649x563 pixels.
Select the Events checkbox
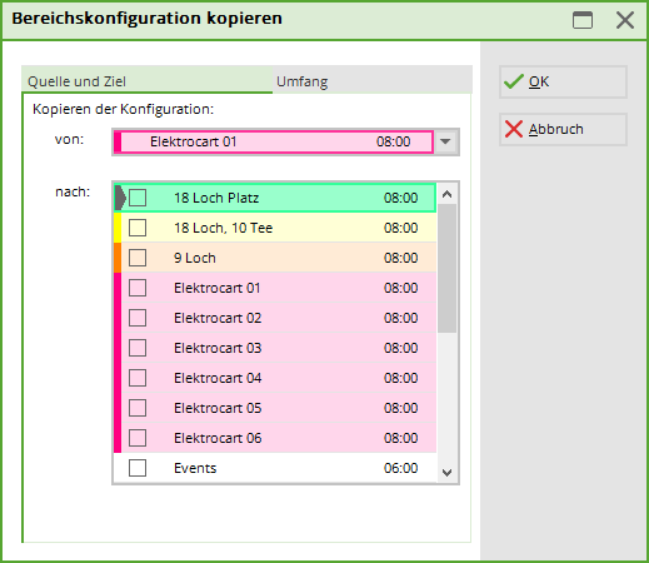138,468
